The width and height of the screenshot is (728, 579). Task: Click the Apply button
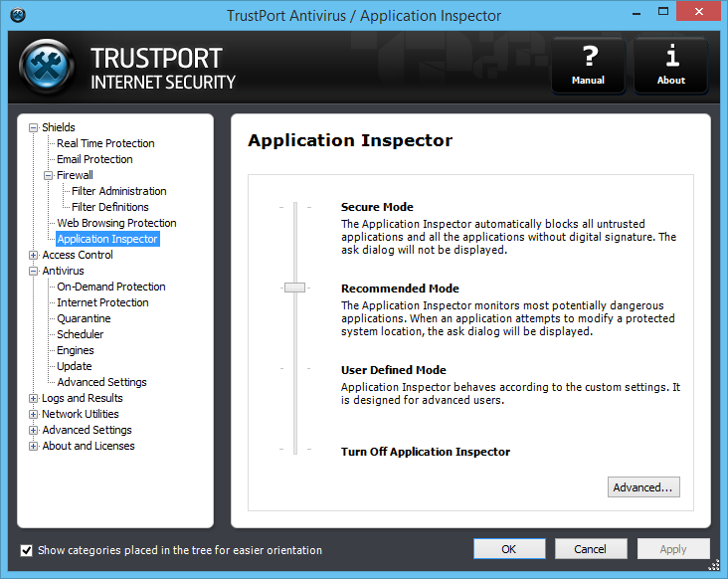(673, 549)
